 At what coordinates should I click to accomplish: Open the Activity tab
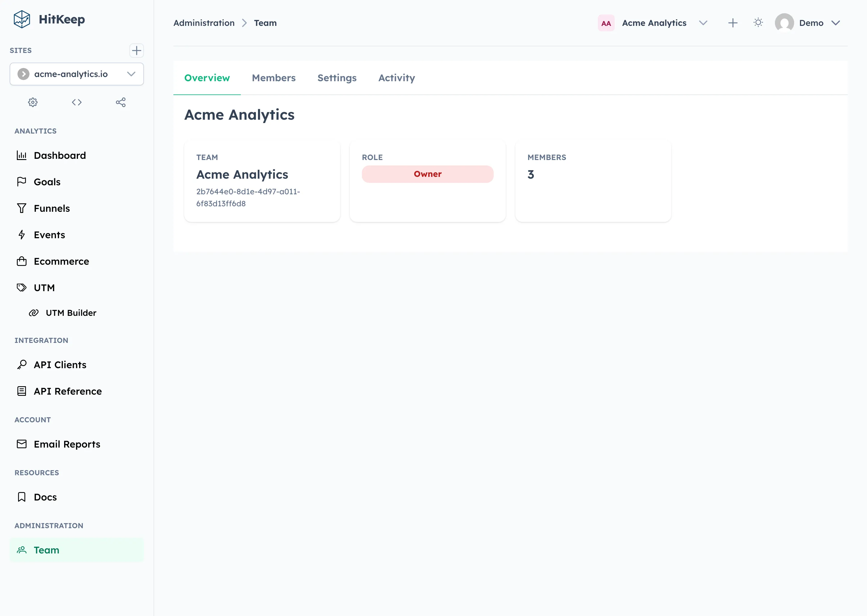point(396,78)
